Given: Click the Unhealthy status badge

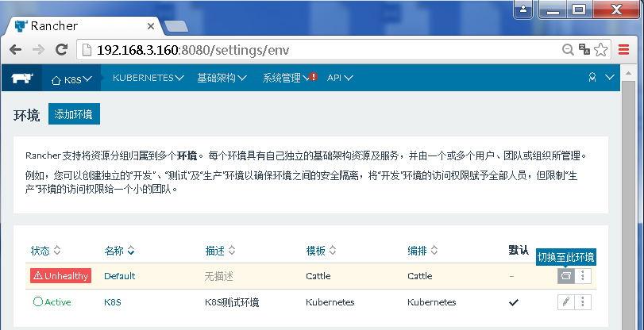Looking at the screenshot, I should pos(61,276).
